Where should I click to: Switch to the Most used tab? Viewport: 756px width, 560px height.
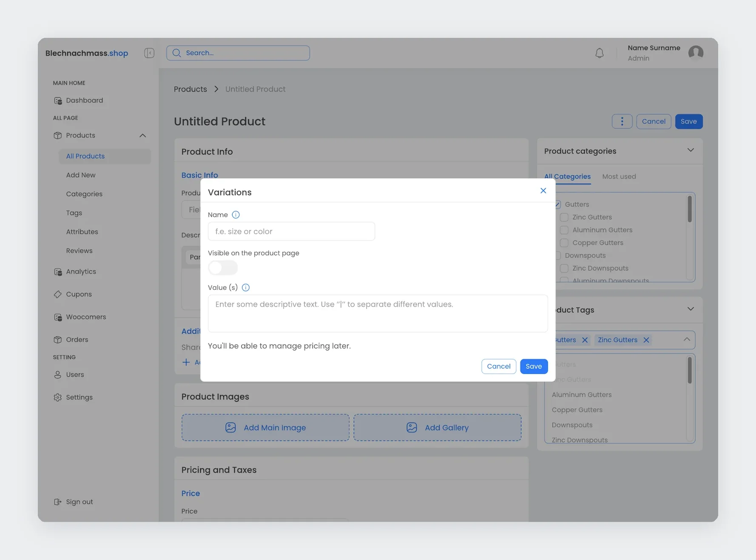pyautogui.click(x=619, y=177)
